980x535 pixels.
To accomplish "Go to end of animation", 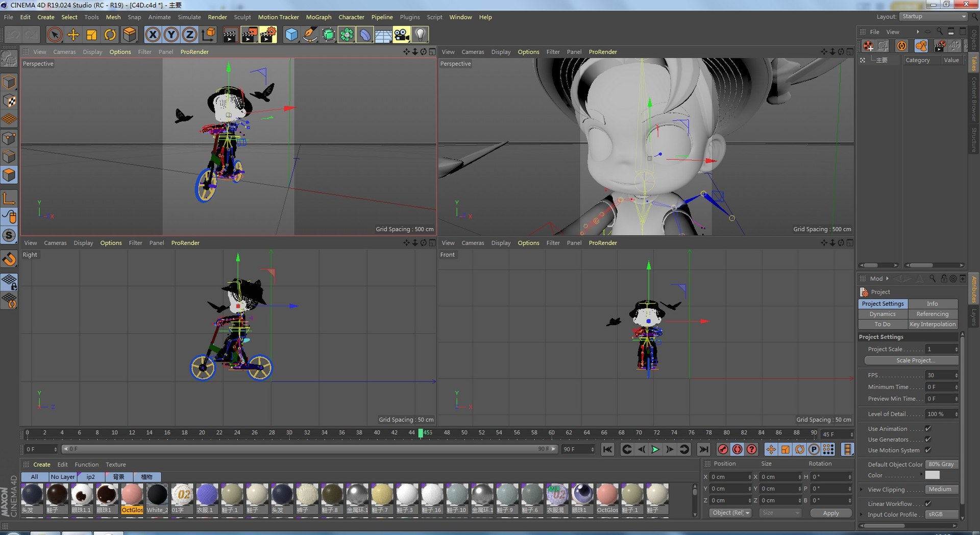I will (x=703, y=449).
